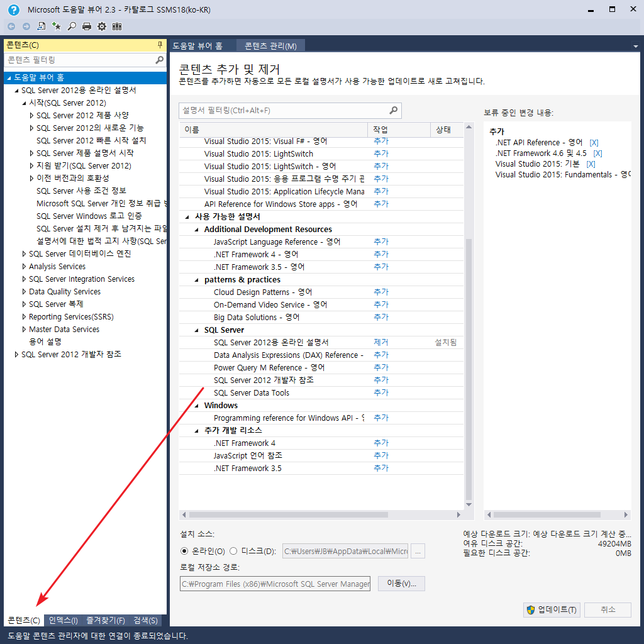Expand the Analysis Services tree node
This screenshot has width=644, height=644.
click(x=24, y=267)
